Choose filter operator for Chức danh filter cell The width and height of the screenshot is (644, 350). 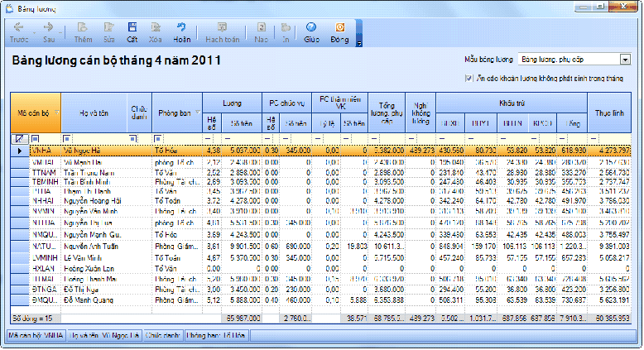pos(133,139)
